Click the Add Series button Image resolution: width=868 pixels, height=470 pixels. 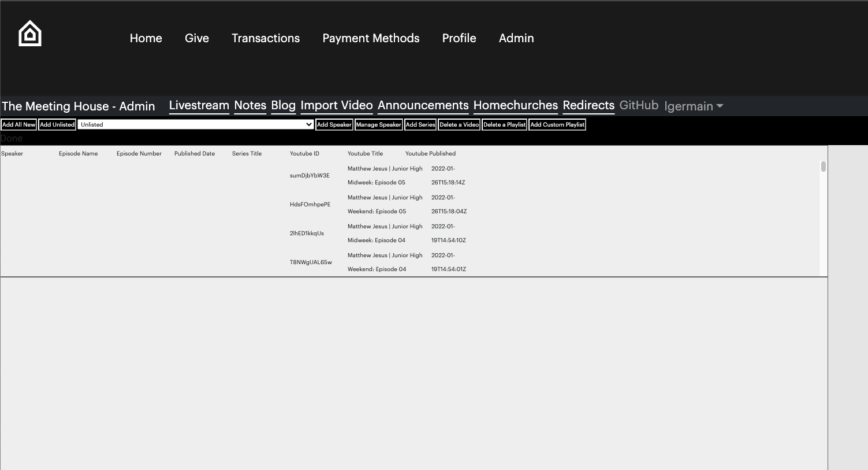click(420, 124)
